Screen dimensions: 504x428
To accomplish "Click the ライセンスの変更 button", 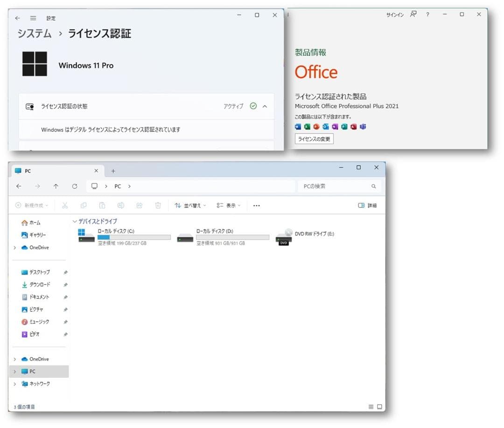I will coord(314,138).
